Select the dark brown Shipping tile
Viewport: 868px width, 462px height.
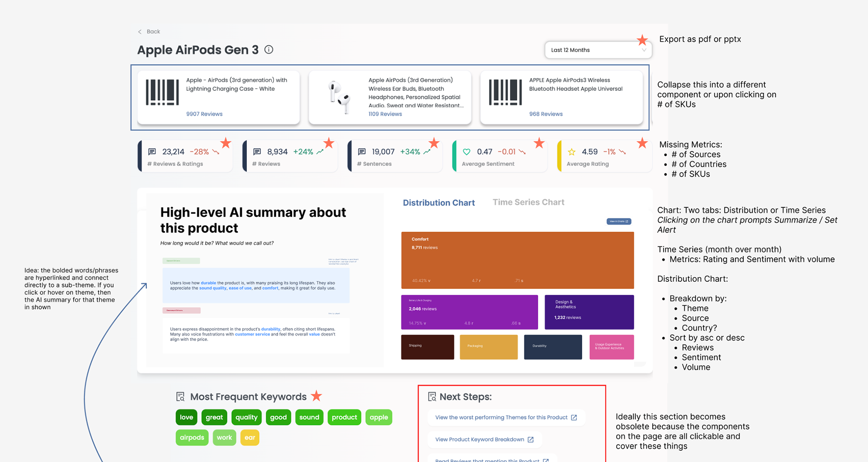coord(428,347)
